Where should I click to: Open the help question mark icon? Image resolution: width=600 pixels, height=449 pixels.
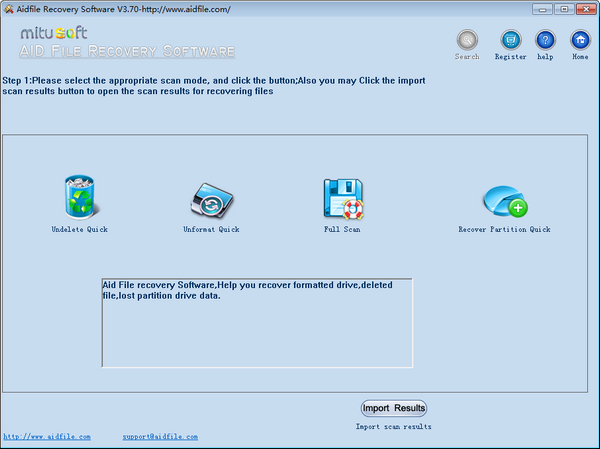[545, 40]
